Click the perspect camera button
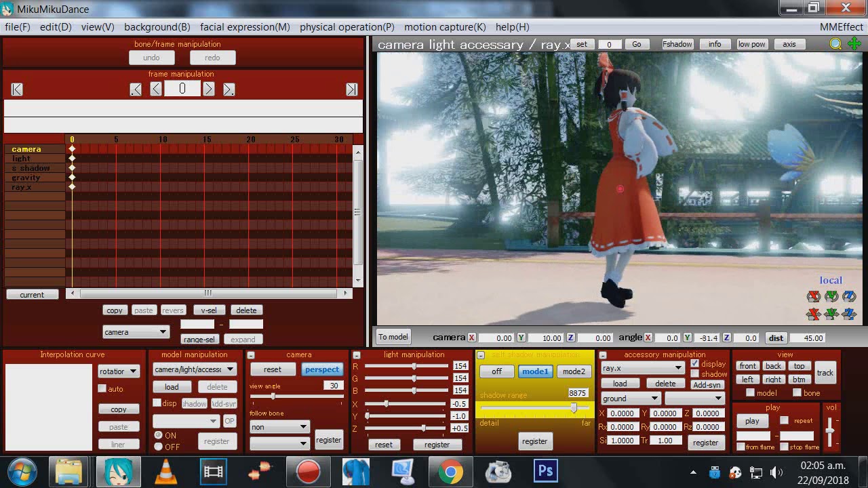 coord(322,369)
